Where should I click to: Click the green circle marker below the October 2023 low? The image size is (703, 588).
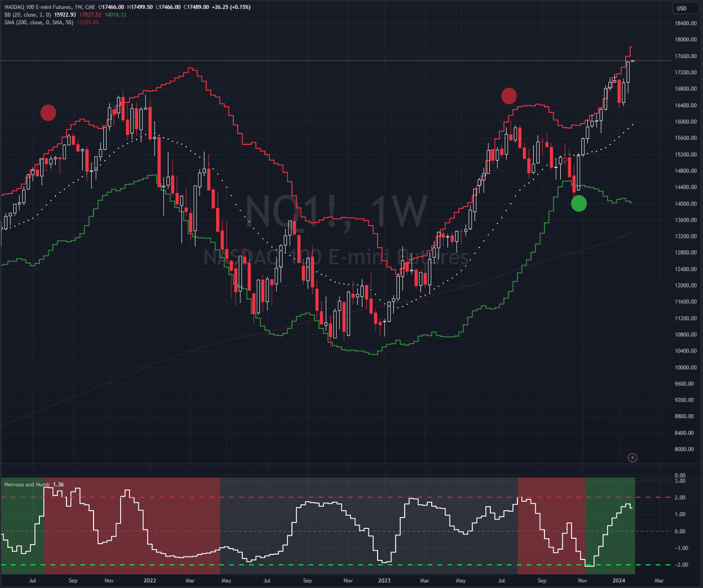[x=579, y=203]
